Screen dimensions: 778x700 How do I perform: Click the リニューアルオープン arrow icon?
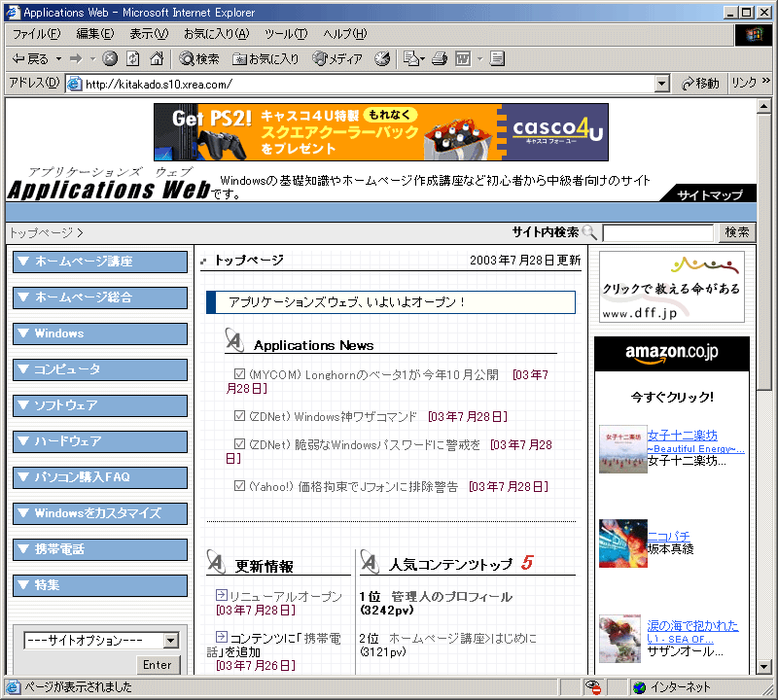pos(222,594)
